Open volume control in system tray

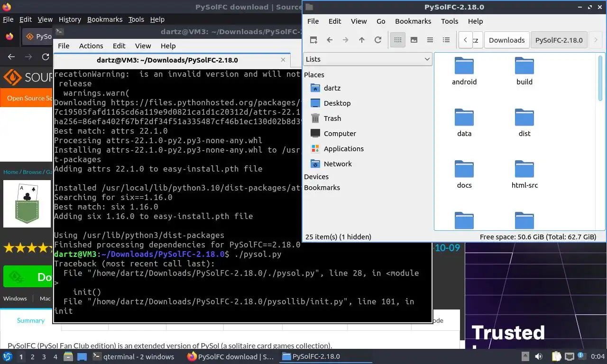[x=538, y=356]
